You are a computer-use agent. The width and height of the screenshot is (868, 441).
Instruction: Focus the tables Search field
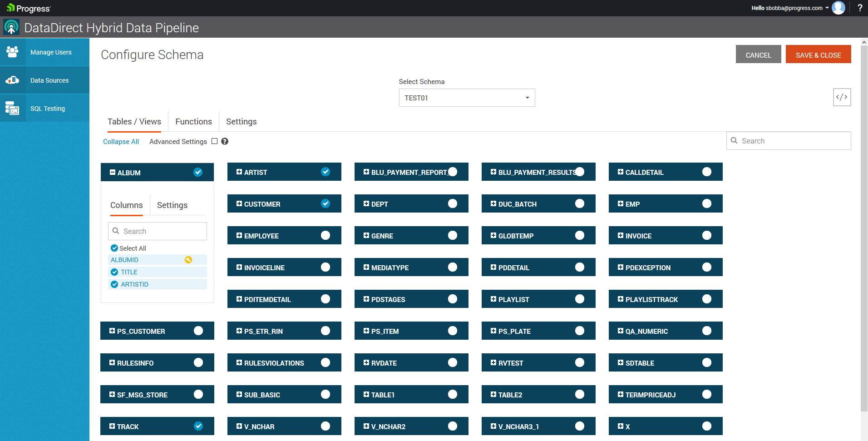(789, 141)
